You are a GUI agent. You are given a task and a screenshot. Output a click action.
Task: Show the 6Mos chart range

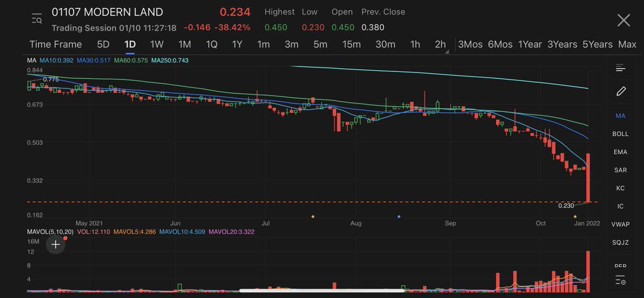pyautogui.click(x=500, y=44)
